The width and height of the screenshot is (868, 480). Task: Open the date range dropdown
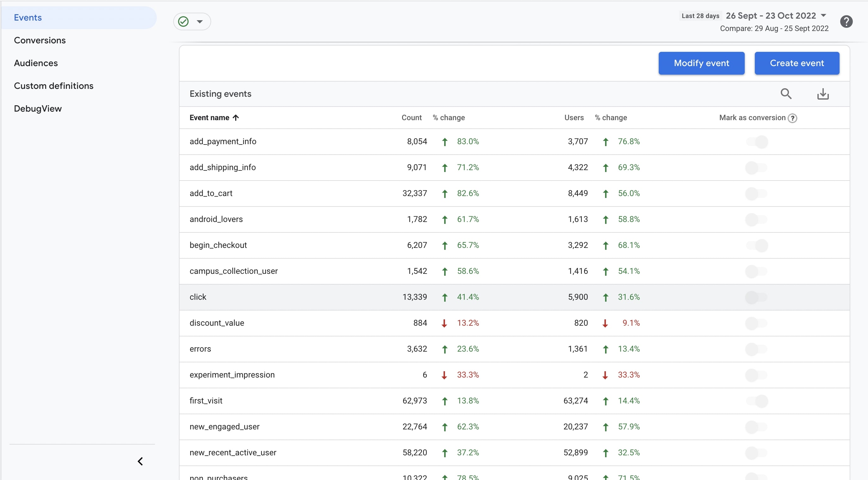point(823,15)
